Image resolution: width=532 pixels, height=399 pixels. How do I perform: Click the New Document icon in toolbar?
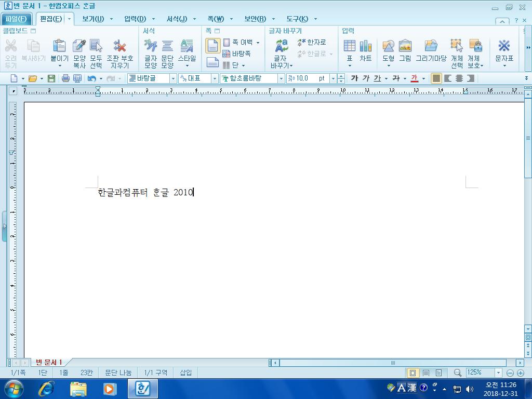14,78
